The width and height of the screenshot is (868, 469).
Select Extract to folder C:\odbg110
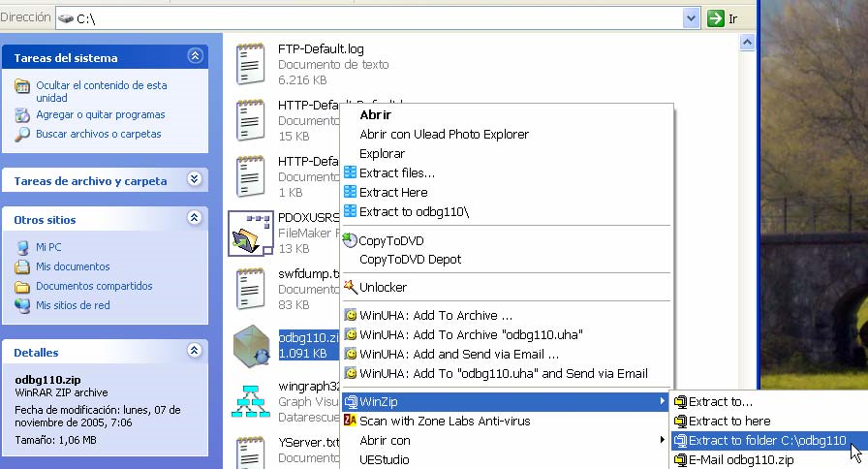(x=767, y=440)
